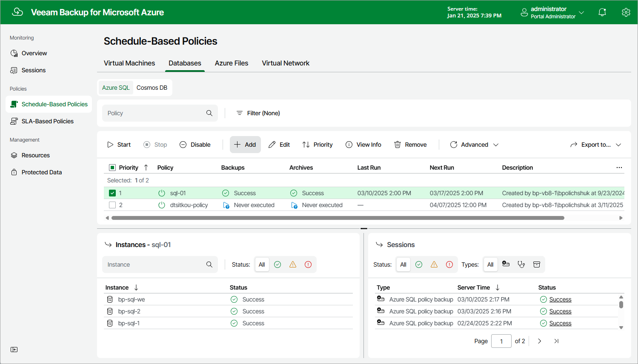This screenshot has height=364, width=638.
Task: Open notifications bell icon
Action: tap(602, 12)
